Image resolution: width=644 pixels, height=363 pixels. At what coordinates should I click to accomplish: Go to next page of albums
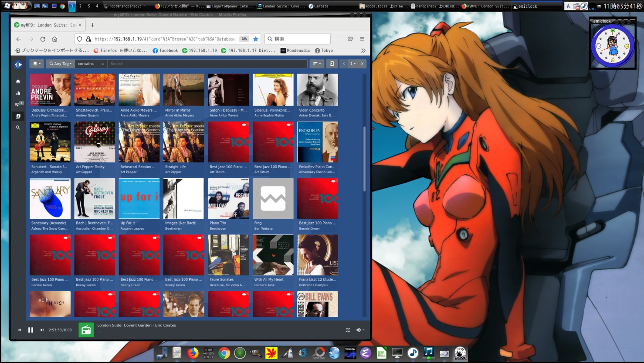point(362,64)
